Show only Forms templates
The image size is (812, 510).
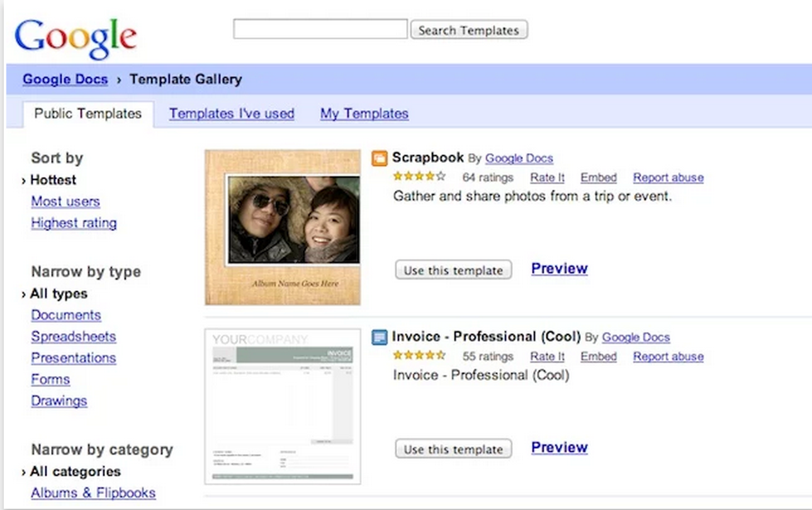(50, 380)
